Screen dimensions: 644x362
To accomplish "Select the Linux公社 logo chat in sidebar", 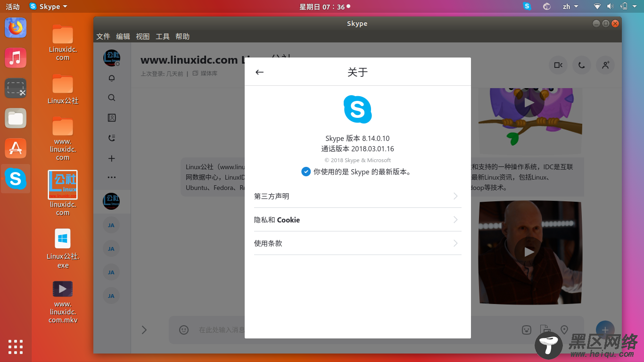I will click(111, 201).
